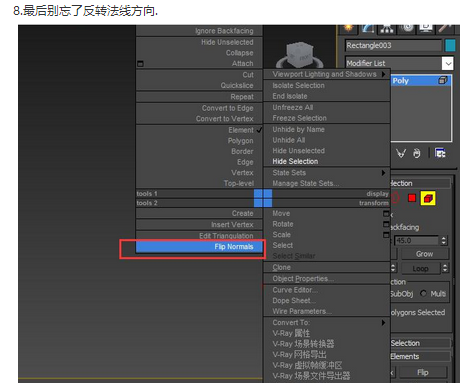Select the red Polygon sub-object icon

(x=412, y=198)
